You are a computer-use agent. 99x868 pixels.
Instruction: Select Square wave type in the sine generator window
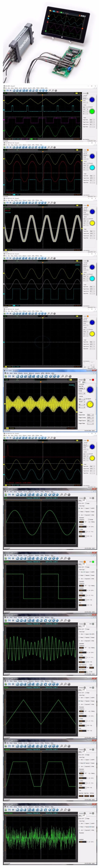click(x=84, y=508)
